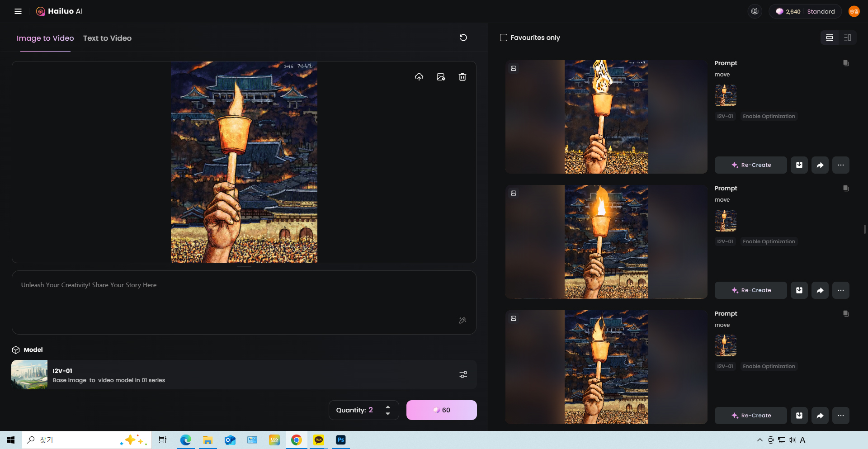Switch to compact panel layout view icon
The image size is (868, 449).
(848, 38)
